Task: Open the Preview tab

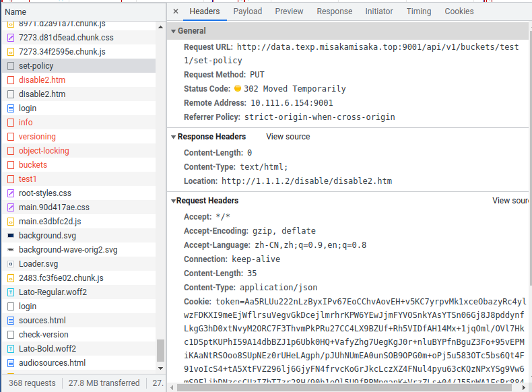Action: (289, 11)
